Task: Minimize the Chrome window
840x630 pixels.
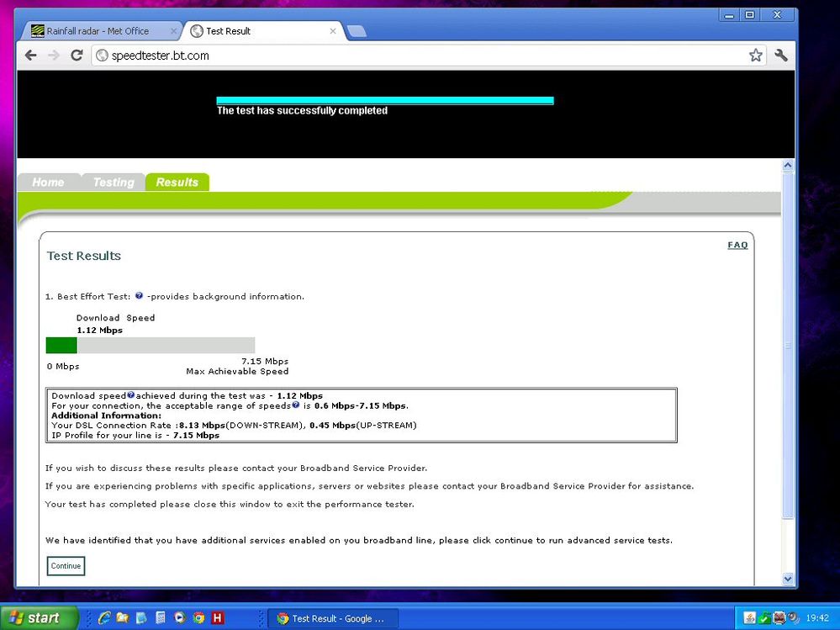Action: 728,15
